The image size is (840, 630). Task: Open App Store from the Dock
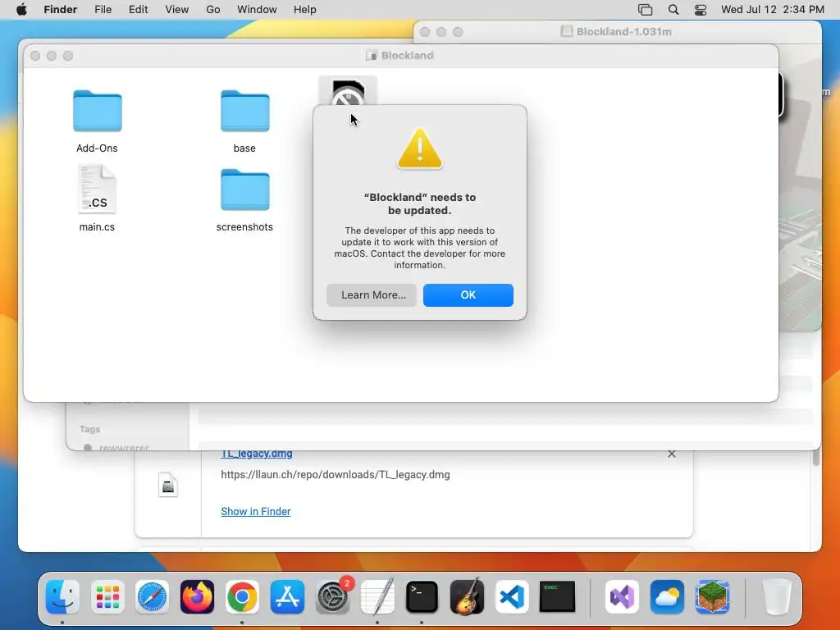[x=287, y=596]
